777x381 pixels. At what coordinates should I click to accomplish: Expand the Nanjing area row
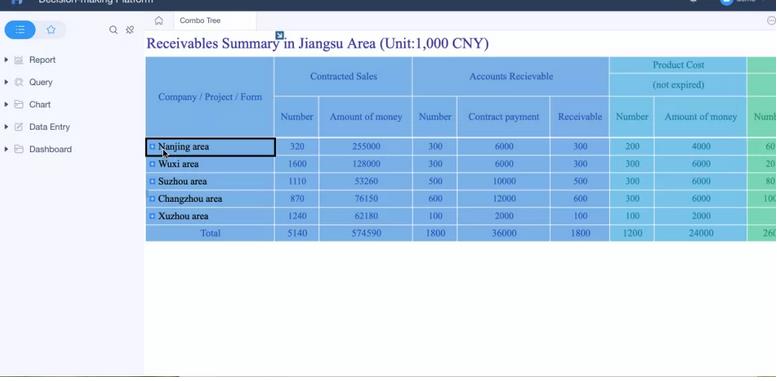[153, 147]
